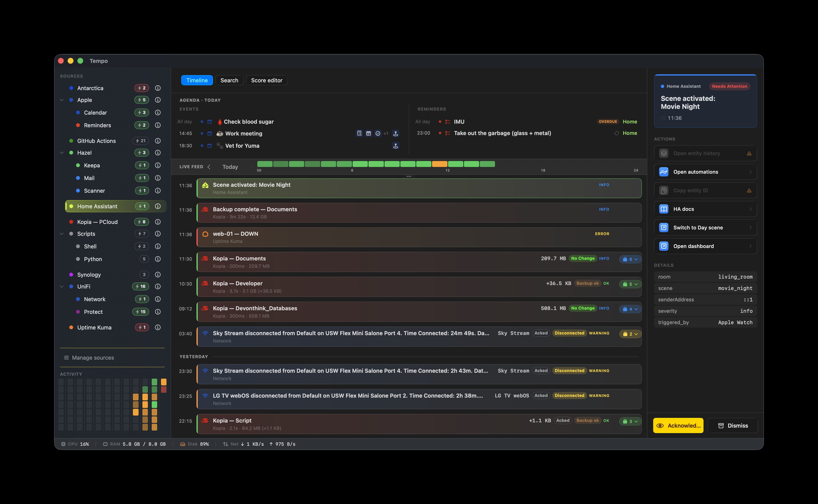Run the Open automations action
Viewport: 818px width, 504px height.
705,172
